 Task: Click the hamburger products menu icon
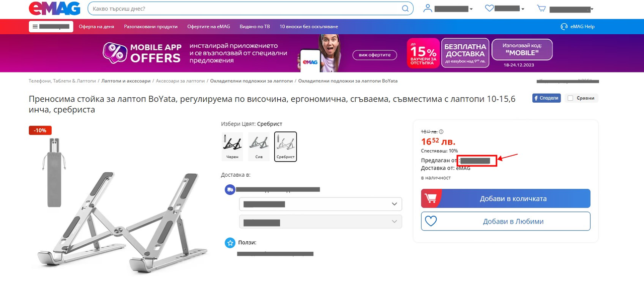coord(35,26)
